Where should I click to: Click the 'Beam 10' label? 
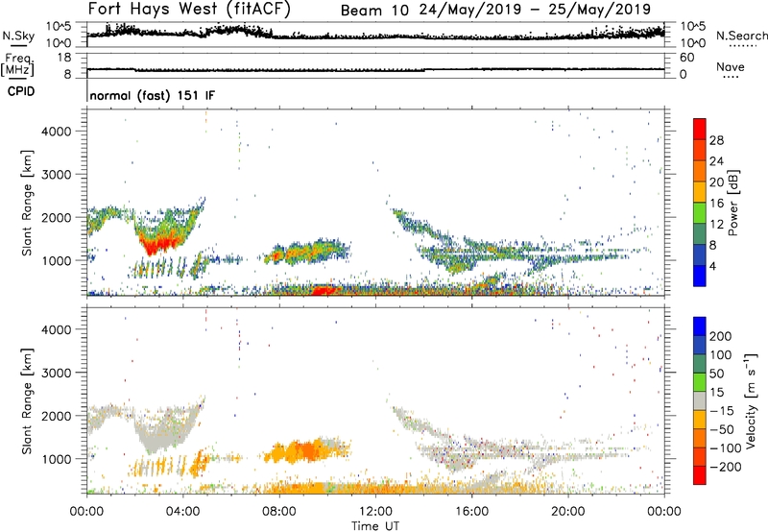[x=374, y=11]
